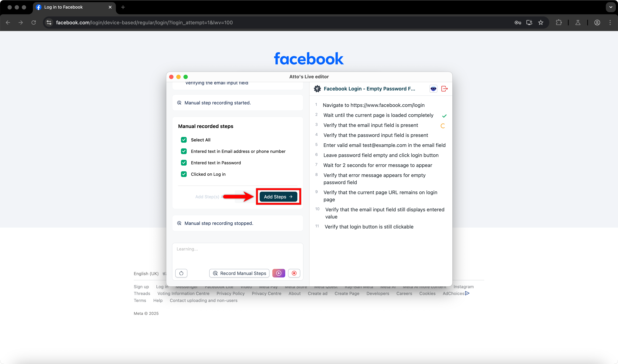Click the refresh icon beside Record Manual Steps
Screen dimensions: 618x364
pos(181,273)
